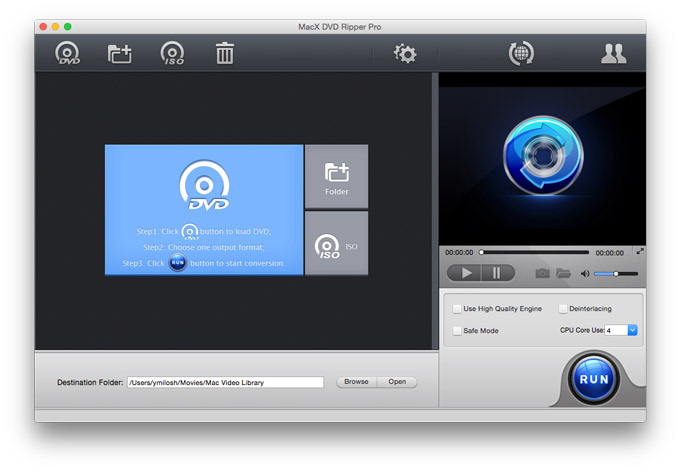680x471 pixels.
Task: Take a snapshot with the camera icon
Action: (x=542, y=273)
